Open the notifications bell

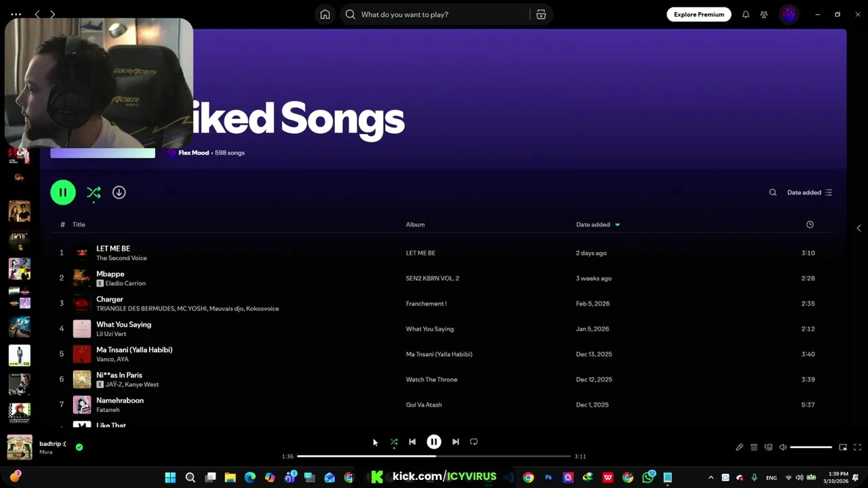pyautogui.click(x=745, y=14)
